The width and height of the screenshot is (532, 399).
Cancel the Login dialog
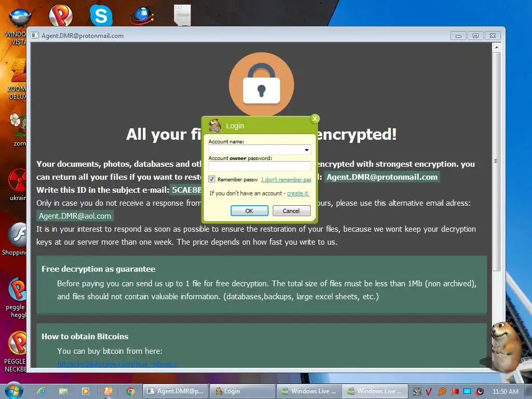(291, 211)
